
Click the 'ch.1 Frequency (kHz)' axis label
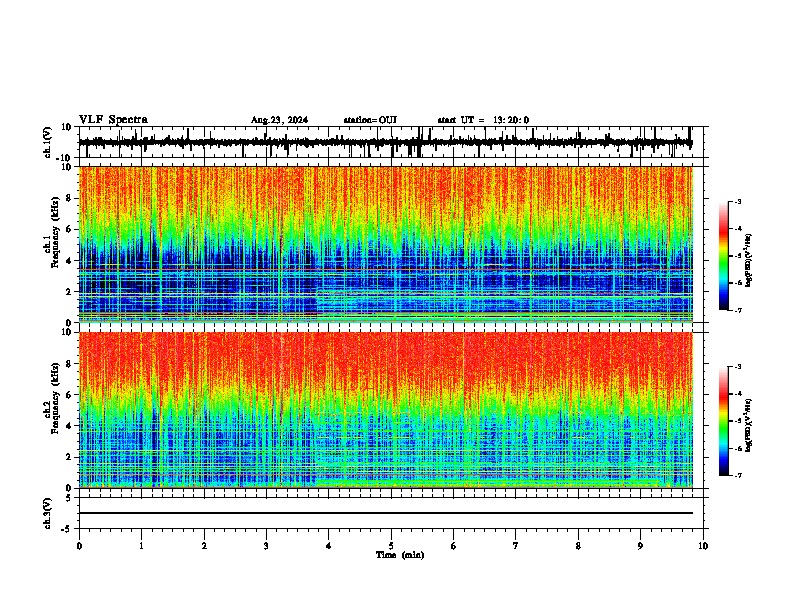pos(51,233)
